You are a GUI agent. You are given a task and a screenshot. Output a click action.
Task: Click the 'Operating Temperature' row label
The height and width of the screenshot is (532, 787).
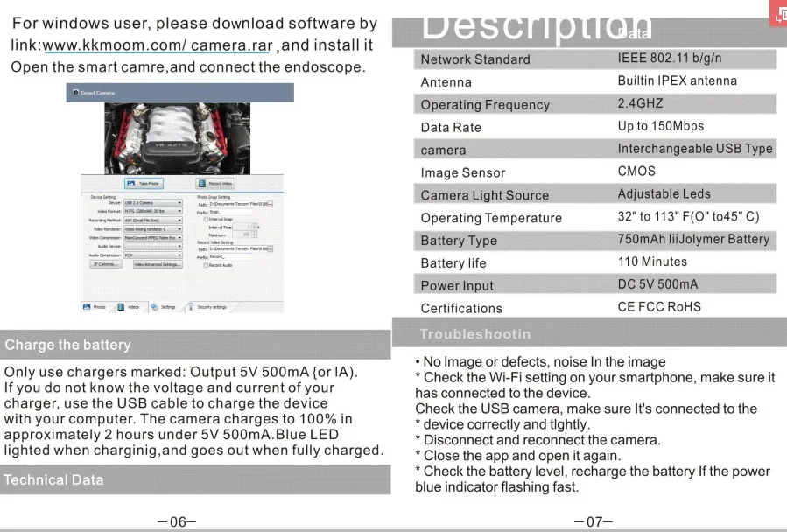pyautogui.click(x=491, y=218)
